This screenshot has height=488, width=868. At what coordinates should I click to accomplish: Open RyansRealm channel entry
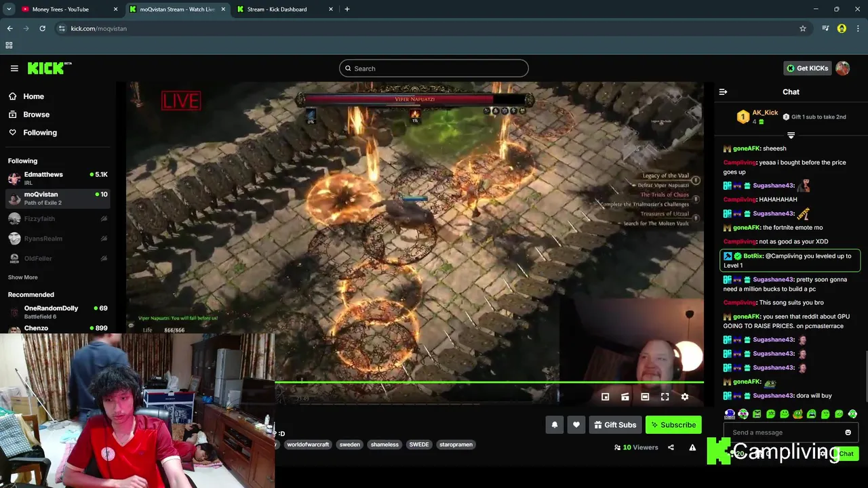(58, 239)
